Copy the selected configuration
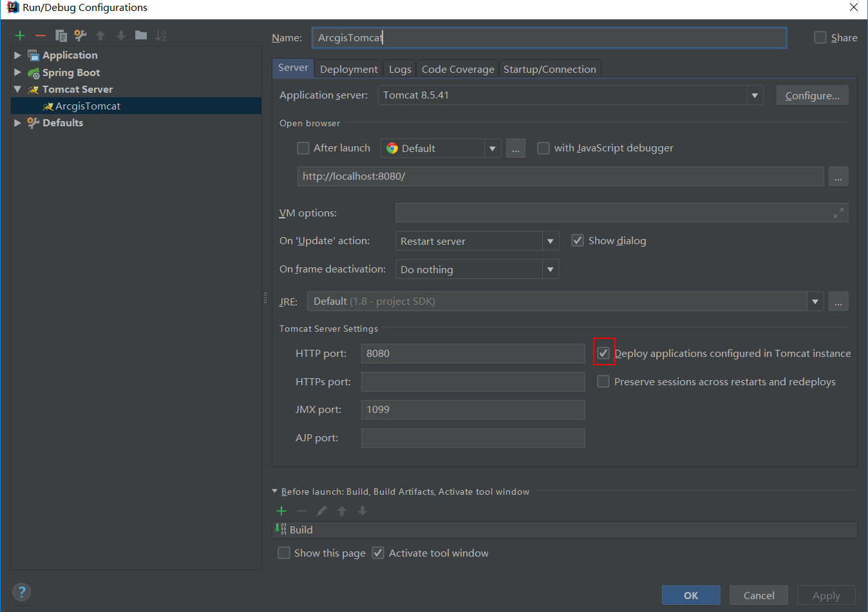The image size is (868, 612). (x=61, y=35)
